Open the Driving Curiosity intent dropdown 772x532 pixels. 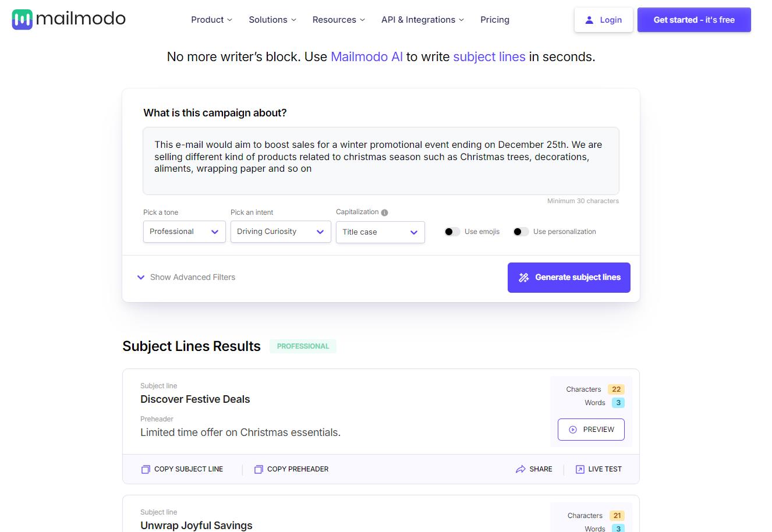tap(281, 231)
